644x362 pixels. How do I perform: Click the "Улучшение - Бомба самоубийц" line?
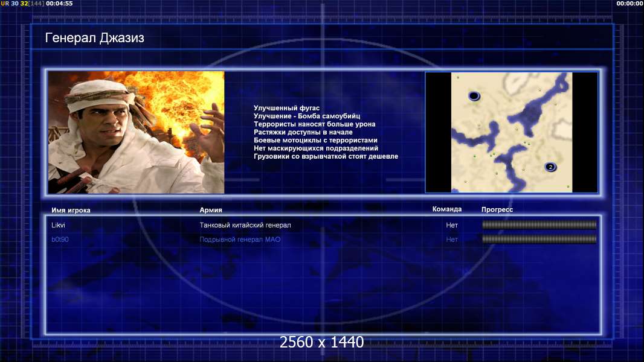tap(307, 116)
